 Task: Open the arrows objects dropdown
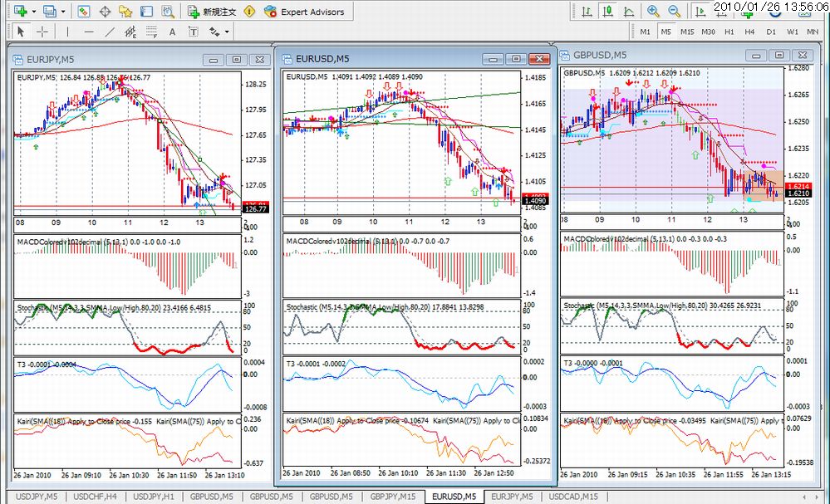(227, 32)
